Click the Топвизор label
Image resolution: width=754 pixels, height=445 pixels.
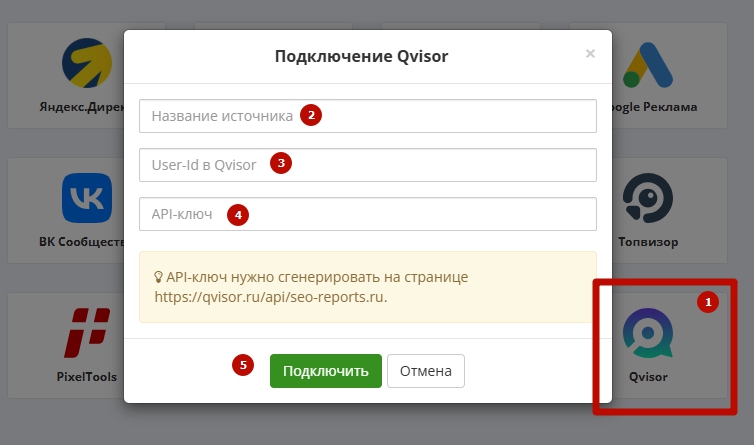tap(648, 242)
